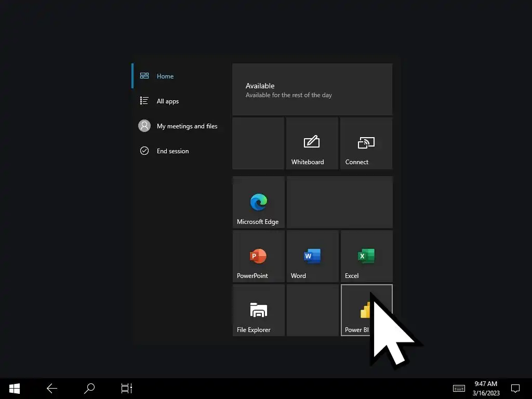Screen dimensions: 532x399
Task: Click the user avatar icon in sidebar
Action: click(x=144, y=126)
